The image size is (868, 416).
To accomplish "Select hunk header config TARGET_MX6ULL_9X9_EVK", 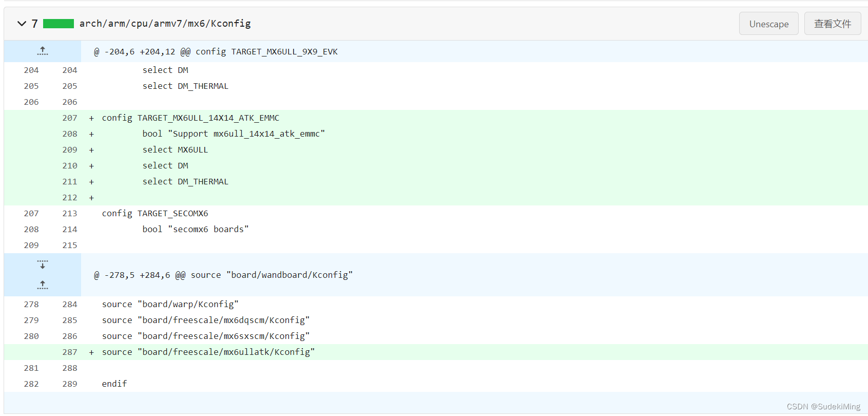I will click(216, 51).
